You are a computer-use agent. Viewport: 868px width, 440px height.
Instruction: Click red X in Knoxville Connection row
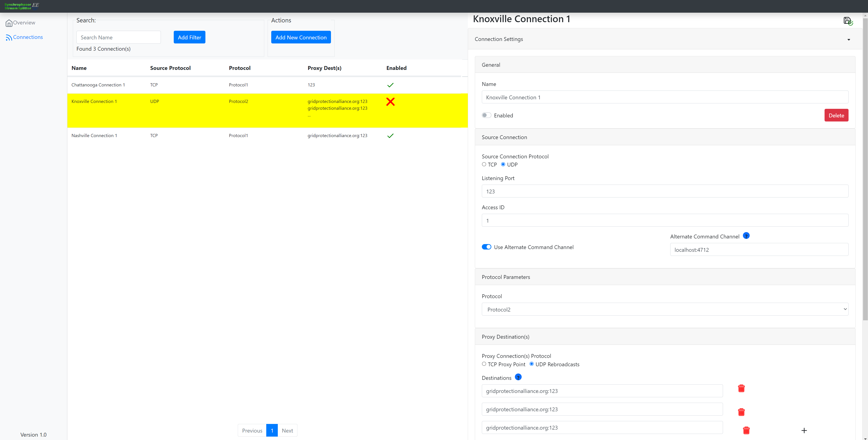point(390,101)
